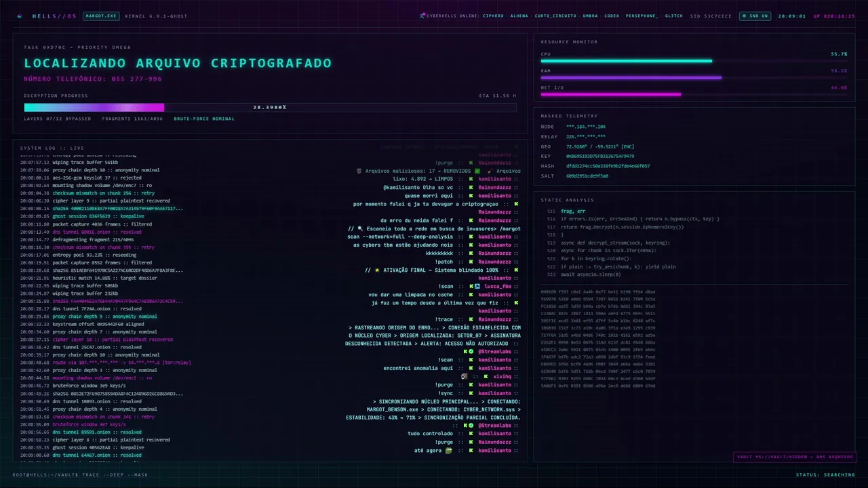Click the decryption progress bar
The height and width of the screenshot is (488, 868).
[270, 107]
